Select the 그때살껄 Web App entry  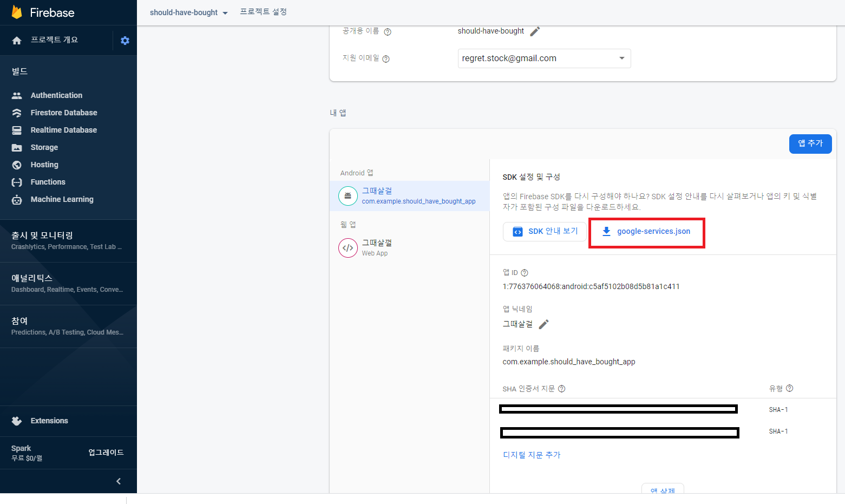[x=409, y=248]
